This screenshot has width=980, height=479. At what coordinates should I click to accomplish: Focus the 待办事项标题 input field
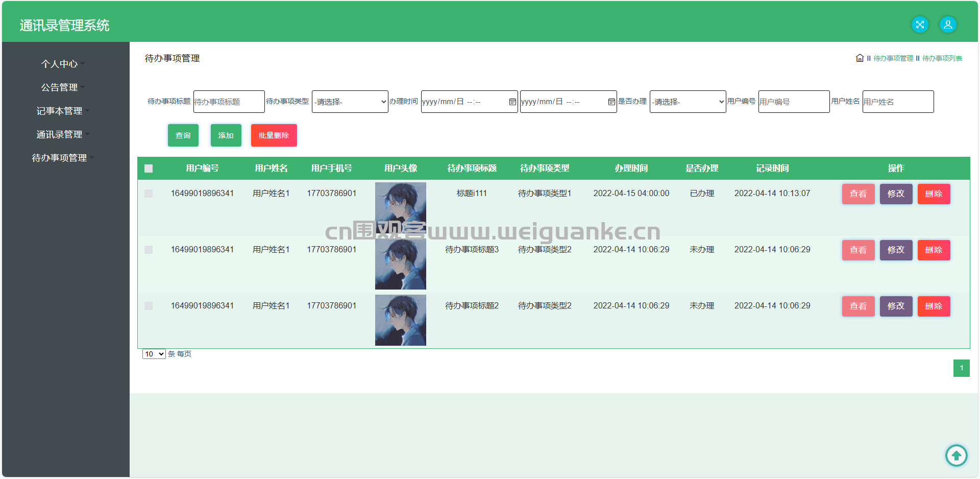(229, 102)
